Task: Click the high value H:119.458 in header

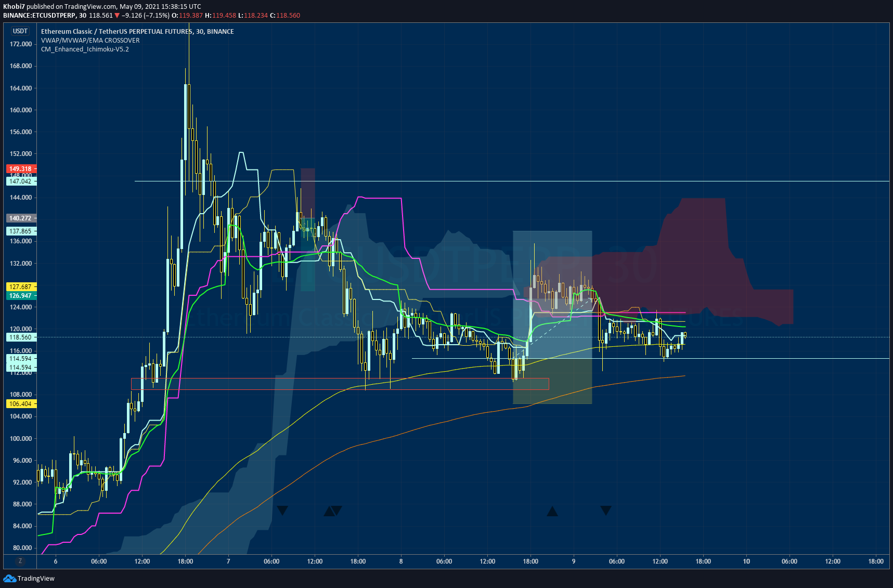Action: (221, 15)
